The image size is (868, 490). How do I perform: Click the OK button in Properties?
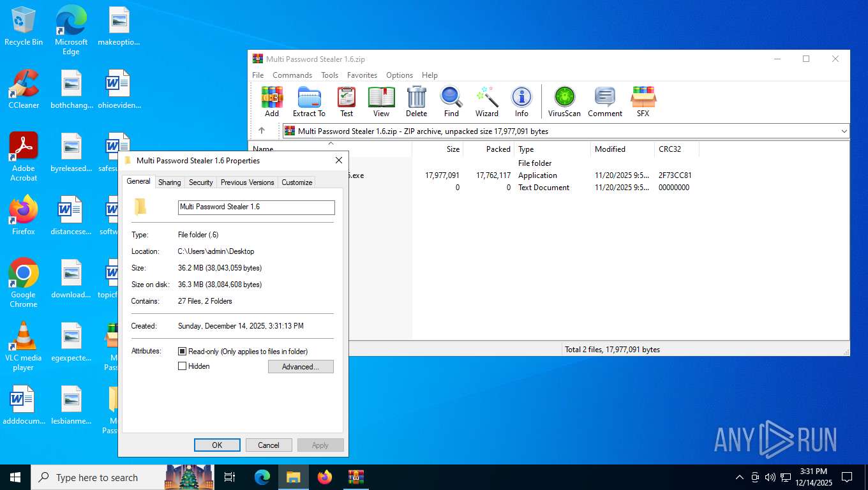pos(217,445)
